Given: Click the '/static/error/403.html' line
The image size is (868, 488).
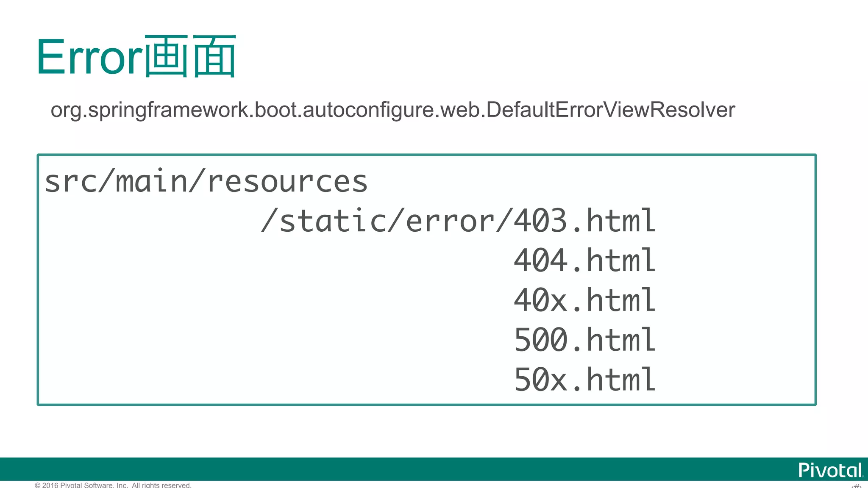Looking at the screenshot, I should tap(458, 221).
